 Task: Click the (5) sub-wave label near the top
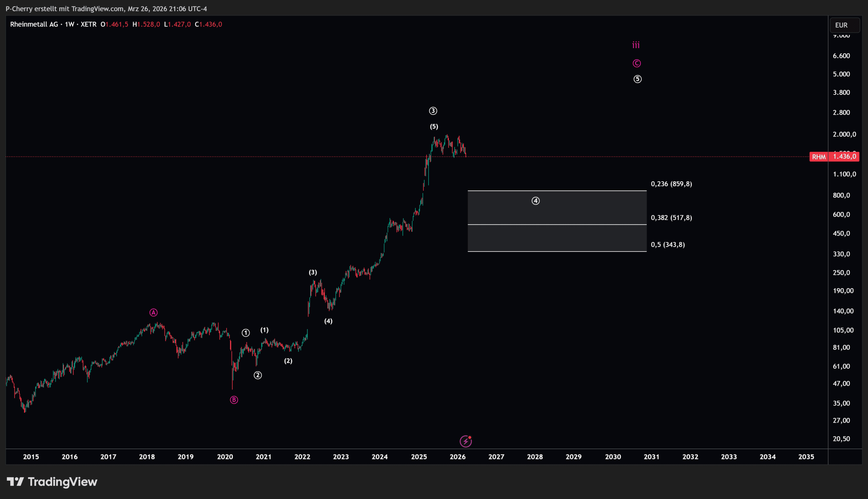click(x=434, y=126)
